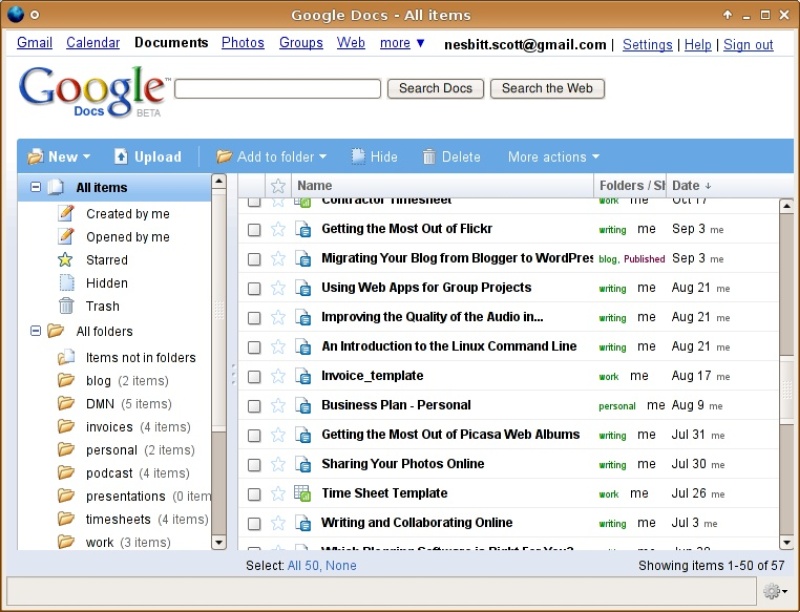This screenshot has width=800, height=612.
Task: Click the search text input field
Action: tap(278, 89)
